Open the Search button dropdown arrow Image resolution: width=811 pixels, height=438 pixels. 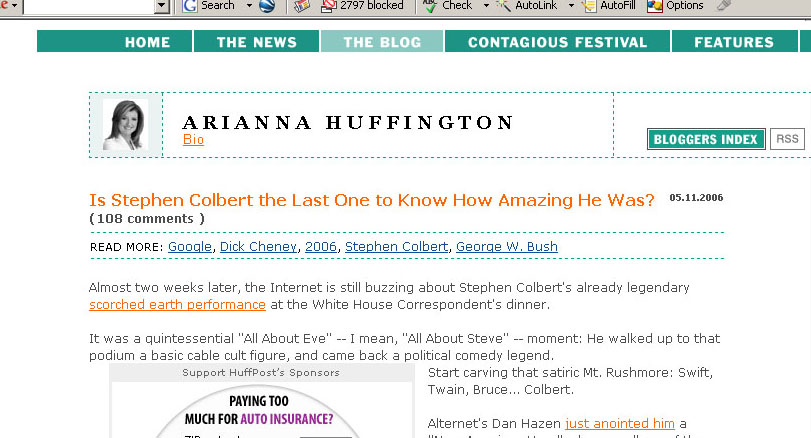pos(249,6)
